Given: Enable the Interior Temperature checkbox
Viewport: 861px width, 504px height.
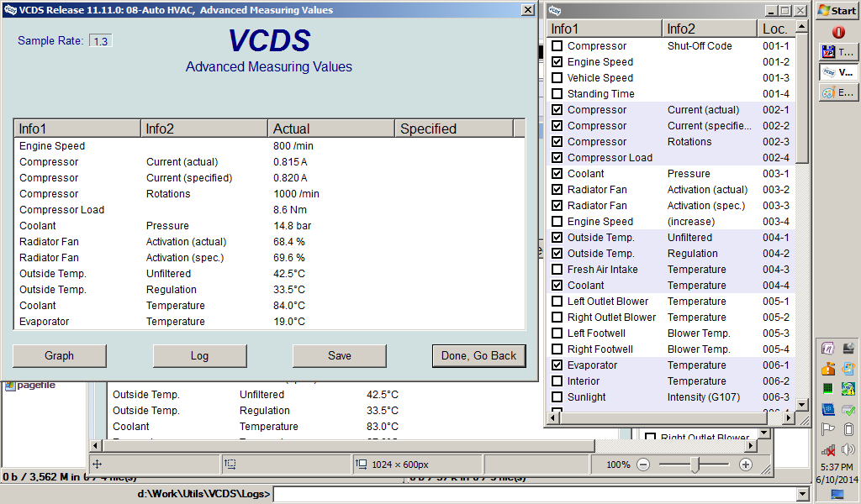Looking at the screenshot, I should (x=557, y=381).
